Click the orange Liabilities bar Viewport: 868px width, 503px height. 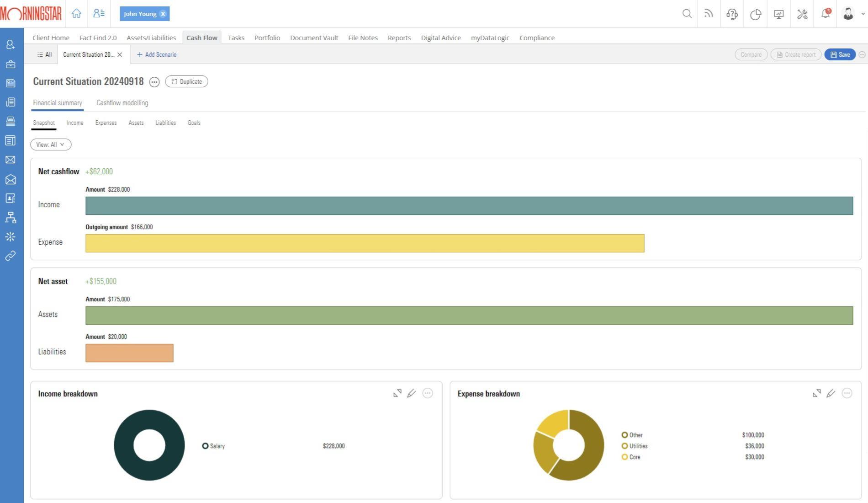[x=129, y=353]
